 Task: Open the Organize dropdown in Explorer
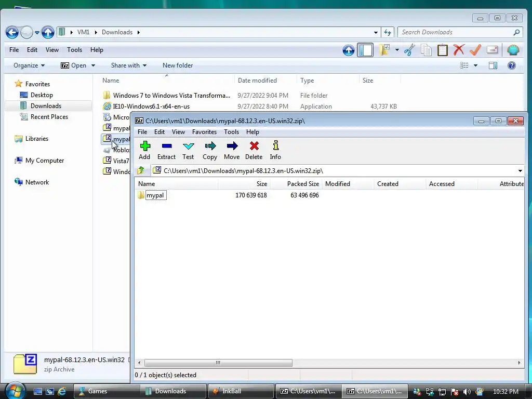click(x=29, y=65)
